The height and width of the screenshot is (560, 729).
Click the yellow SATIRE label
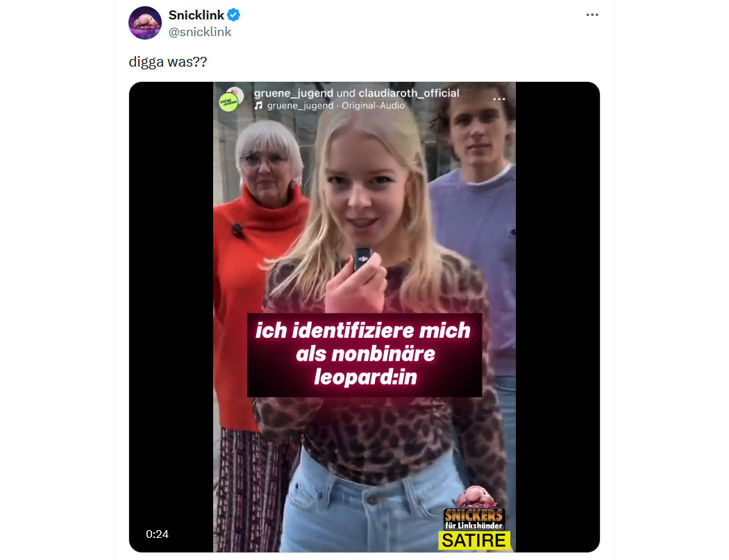coord(474,541)
